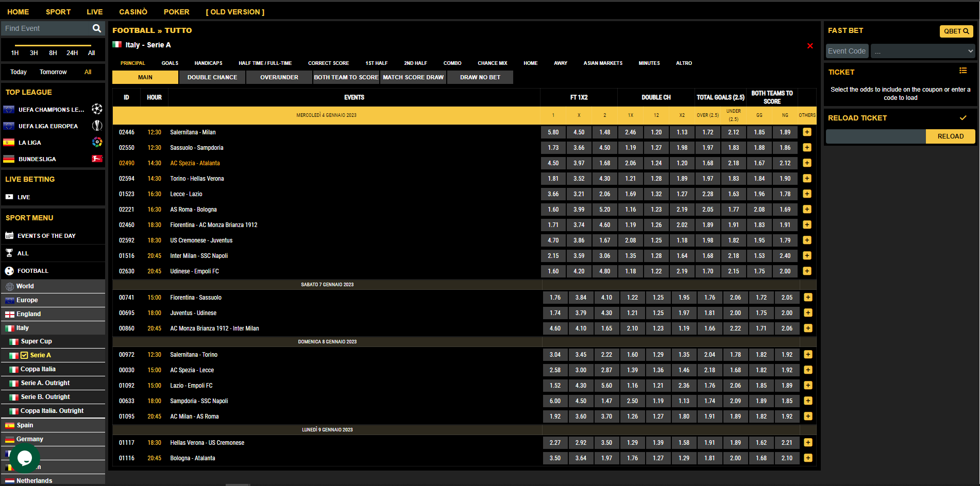Screen dimensions: 980x486
Task: Open the Live video icon
Action: pyautogui.click(x=9, y=197)
